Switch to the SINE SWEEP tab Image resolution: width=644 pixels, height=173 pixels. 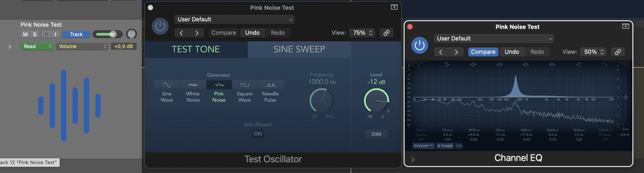pyautogui.click(x=299, y=49)
